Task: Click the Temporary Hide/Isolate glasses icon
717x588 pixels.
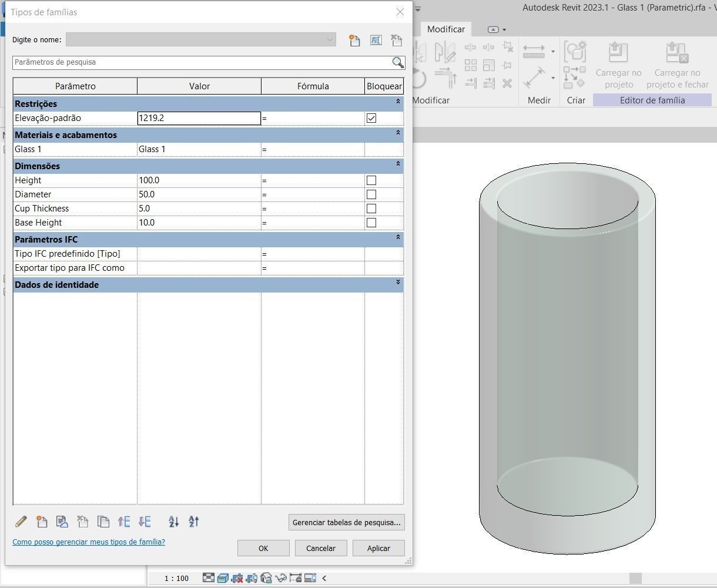Action: [281, 578]
